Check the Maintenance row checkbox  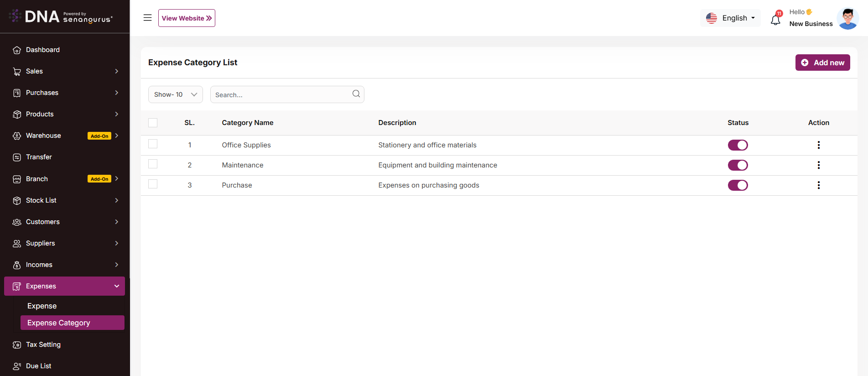(x=153, y=164)
